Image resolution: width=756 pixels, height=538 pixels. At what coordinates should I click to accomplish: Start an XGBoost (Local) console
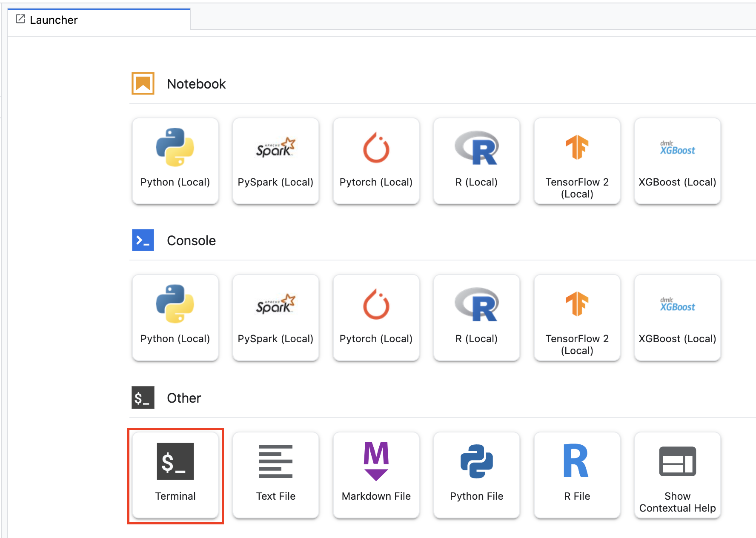coord(677,318)
